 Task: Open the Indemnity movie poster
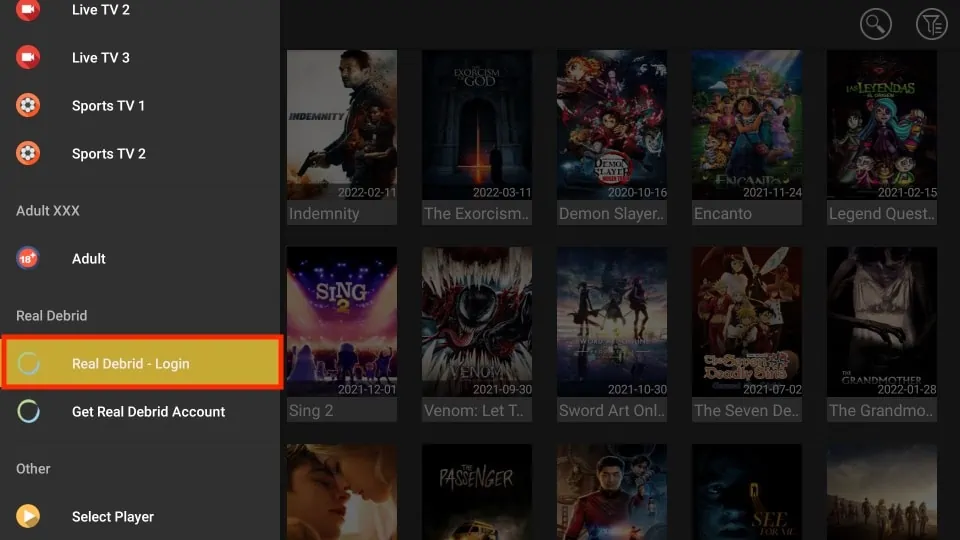(x=342, y=125)
